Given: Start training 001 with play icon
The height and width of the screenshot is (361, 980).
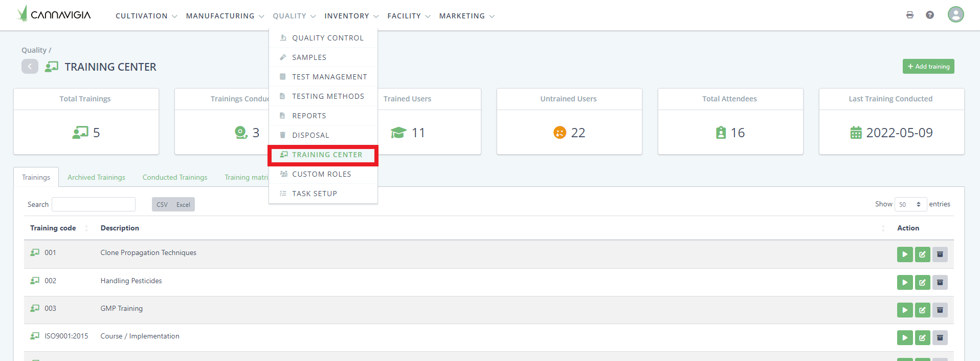Looking at the screenshot, I should (904, 254).
